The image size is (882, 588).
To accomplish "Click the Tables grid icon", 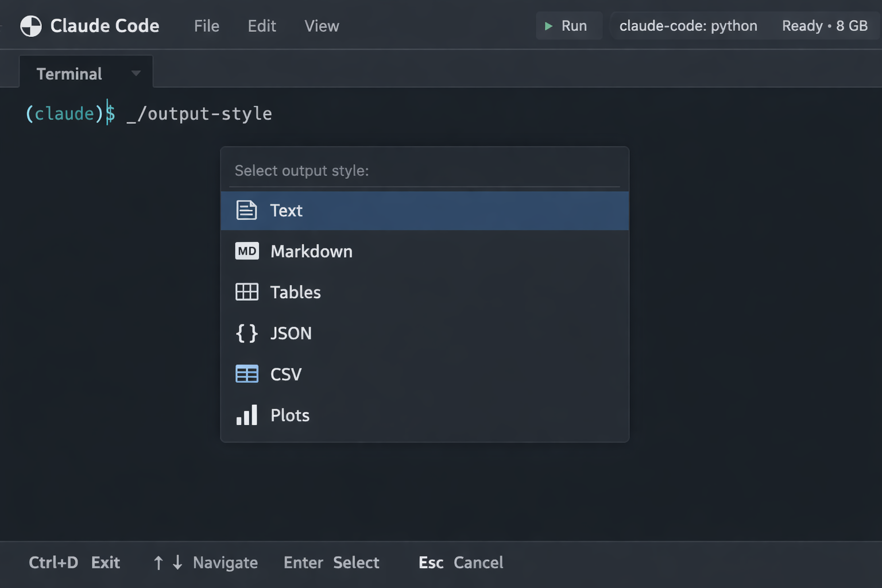I will 247,292.
